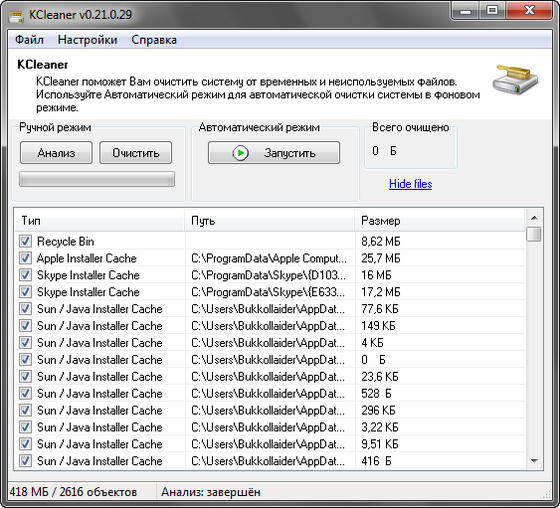This screenshot has height=508, width=560.
Task: Sort list by Тип column header
Action: point(100,220)
